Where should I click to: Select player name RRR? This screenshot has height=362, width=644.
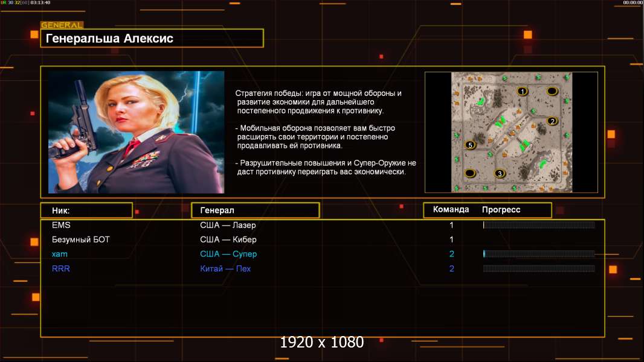61,268
